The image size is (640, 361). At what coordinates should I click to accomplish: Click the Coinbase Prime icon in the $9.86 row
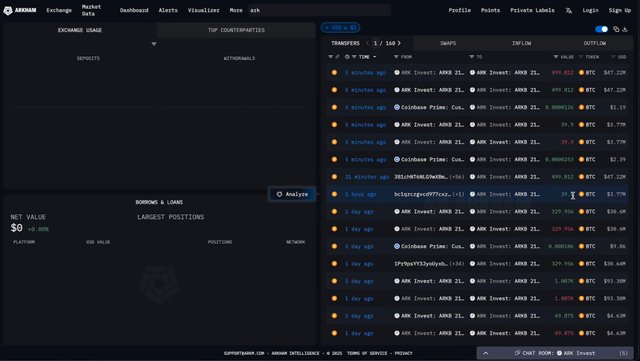397,246
